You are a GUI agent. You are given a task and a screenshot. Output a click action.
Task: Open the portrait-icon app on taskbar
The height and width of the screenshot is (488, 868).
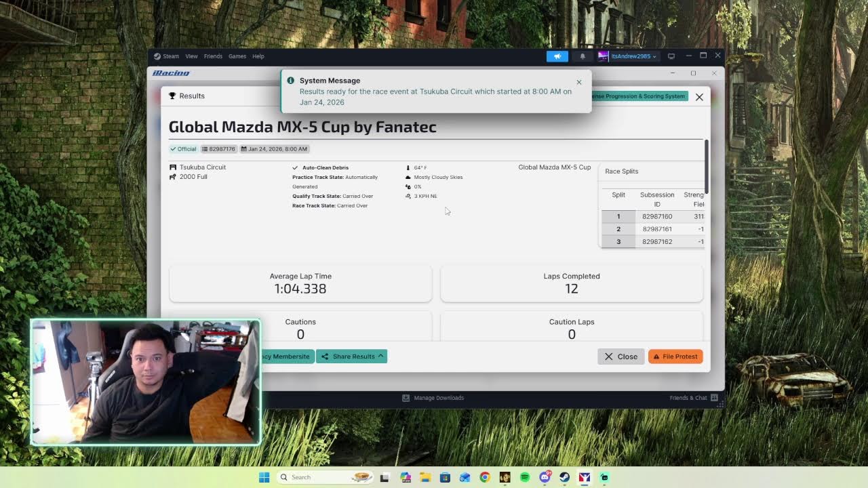point(505,477)
